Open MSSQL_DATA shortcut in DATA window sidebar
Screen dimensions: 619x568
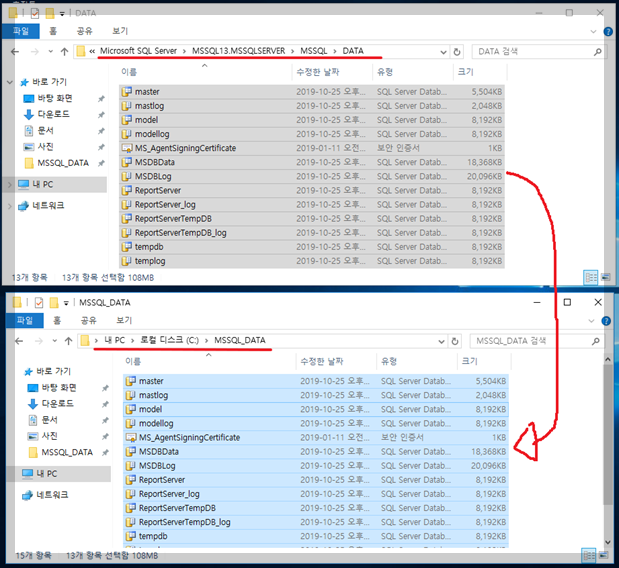pos(63,163)
